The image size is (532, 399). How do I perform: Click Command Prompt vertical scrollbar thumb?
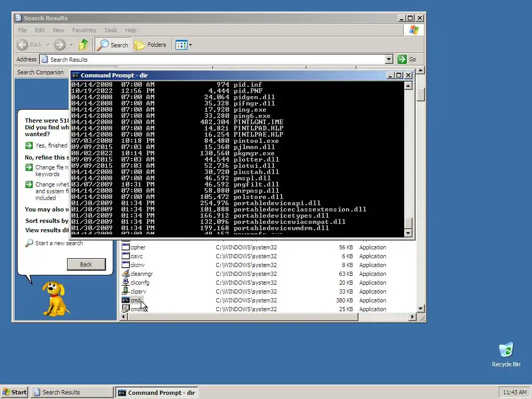tap(408, 223)
